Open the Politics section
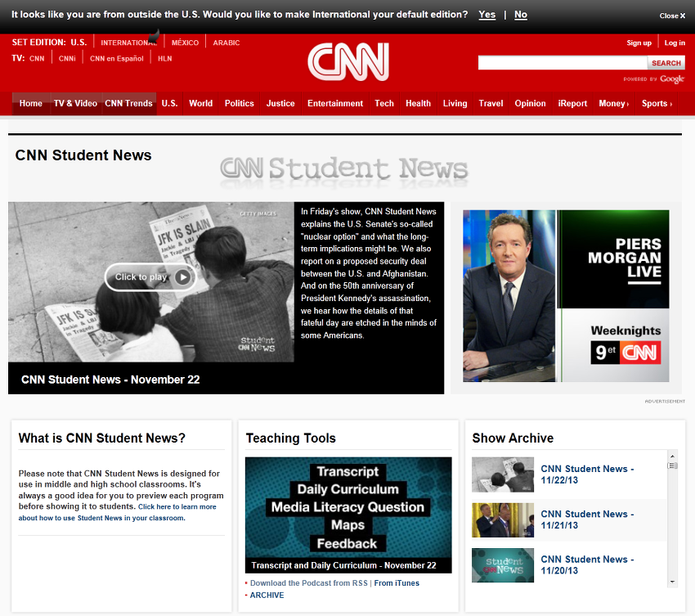Screen dimensions: 695x616 coord(240,103)
